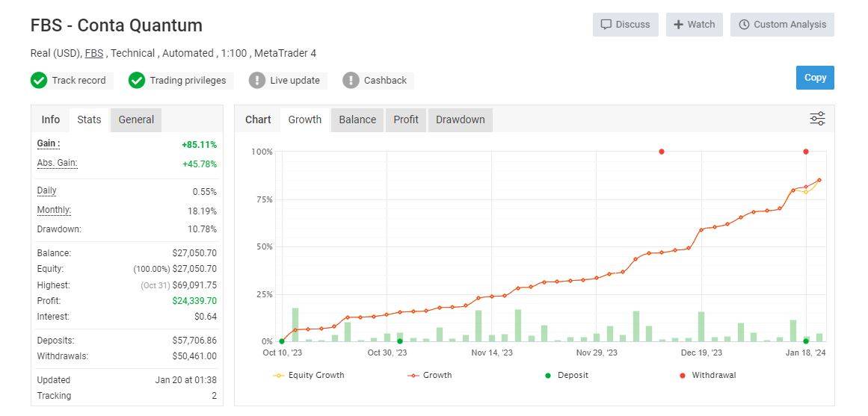Image resolution: width=868 pixels, height=416 pixels.
Task: Switch to the General tab
Action: [136, 119]
